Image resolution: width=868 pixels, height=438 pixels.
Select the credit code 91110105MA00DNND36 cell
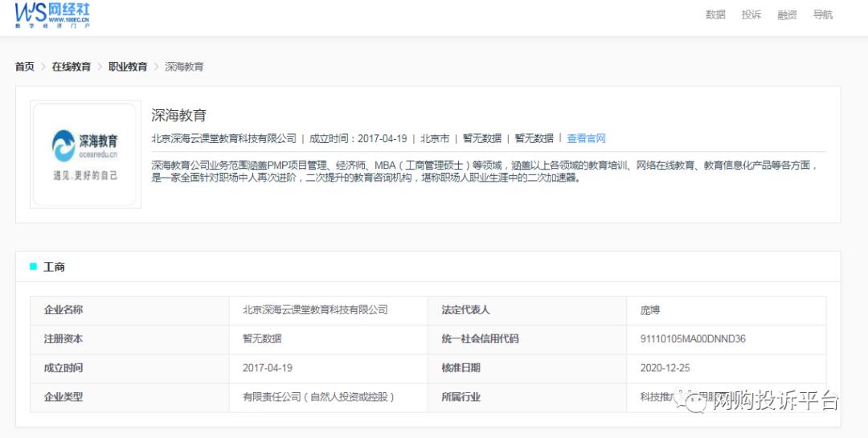click(x=692, y=339)
